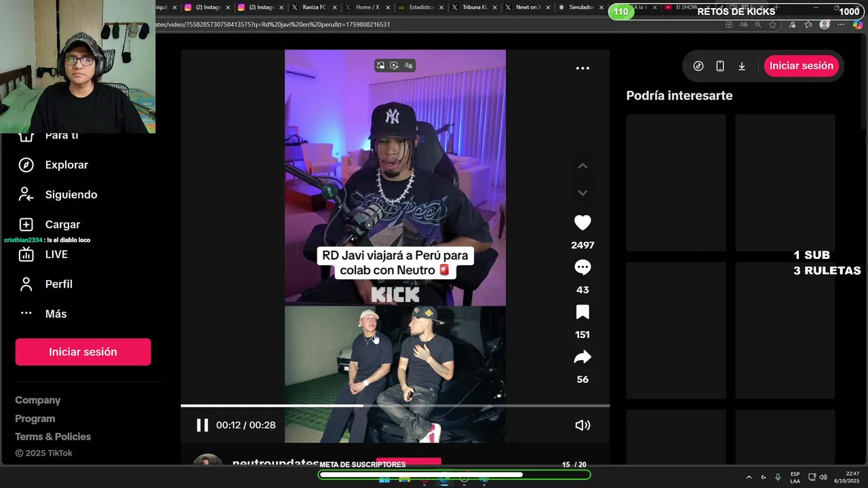
Task: Click the download app icon in header
Action: click(x=742, y=66)
